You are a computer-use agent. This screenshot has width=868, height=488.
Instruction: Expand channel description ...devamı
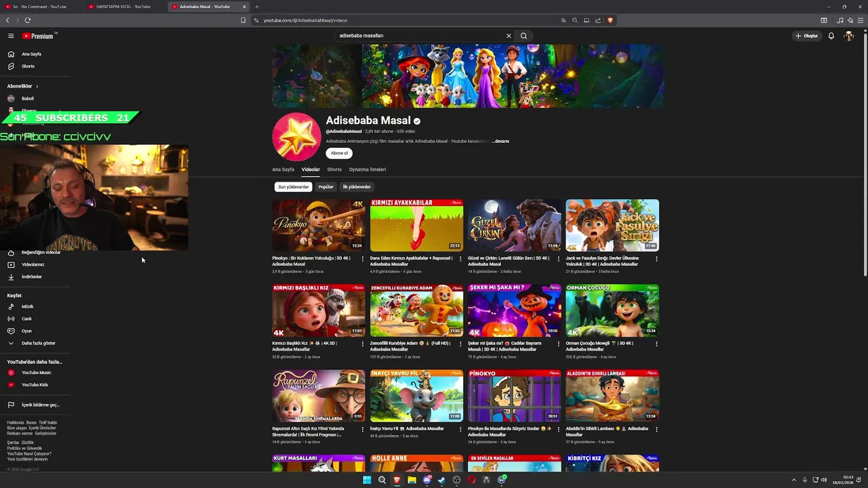coord(500,142)
